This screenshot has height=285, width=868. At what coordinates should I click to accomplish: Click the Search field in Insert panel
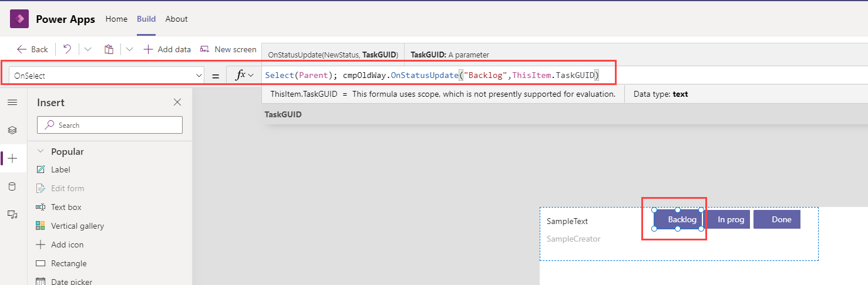pyautogui.click(x=110, y=125)
